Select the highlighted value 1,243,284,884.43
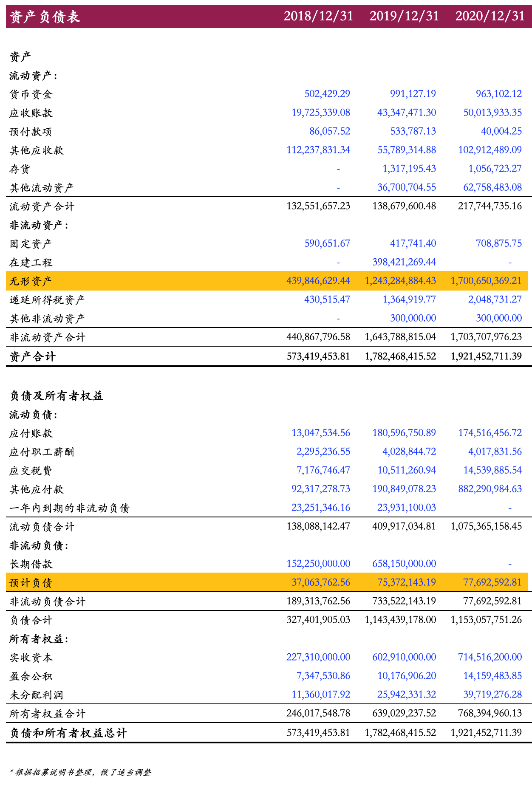Screen dimensions: 532x785 400,281
